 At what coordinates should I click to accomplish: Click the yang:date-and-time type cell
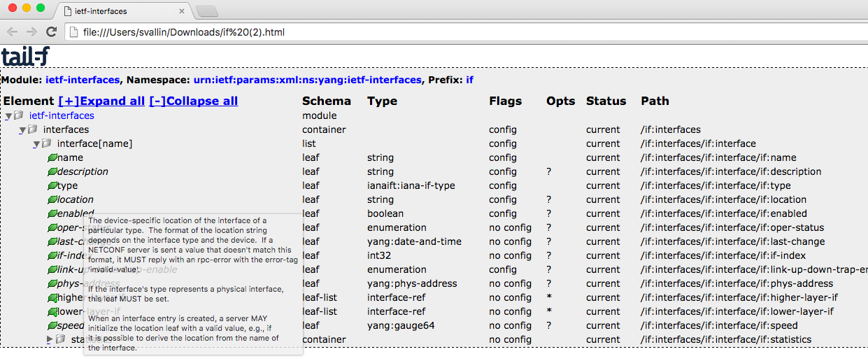(x=414, y=241)
